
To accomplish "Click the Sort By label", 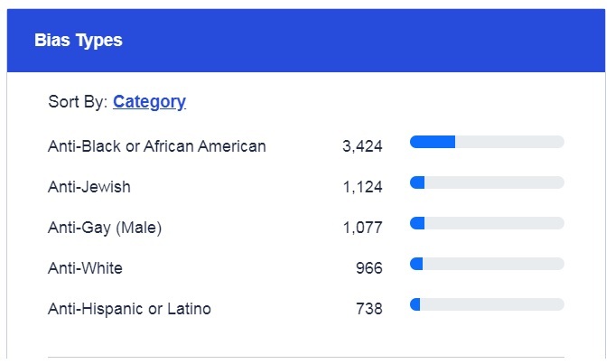I will [78, 102].
